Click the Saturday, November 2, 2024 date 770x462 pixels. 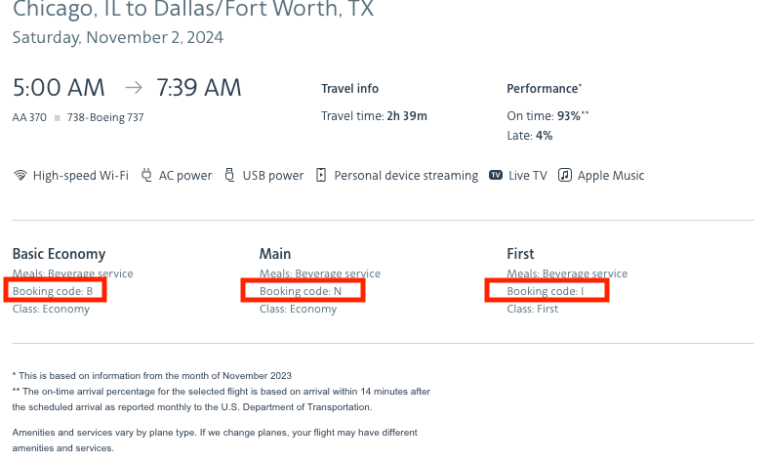(118, 38)
